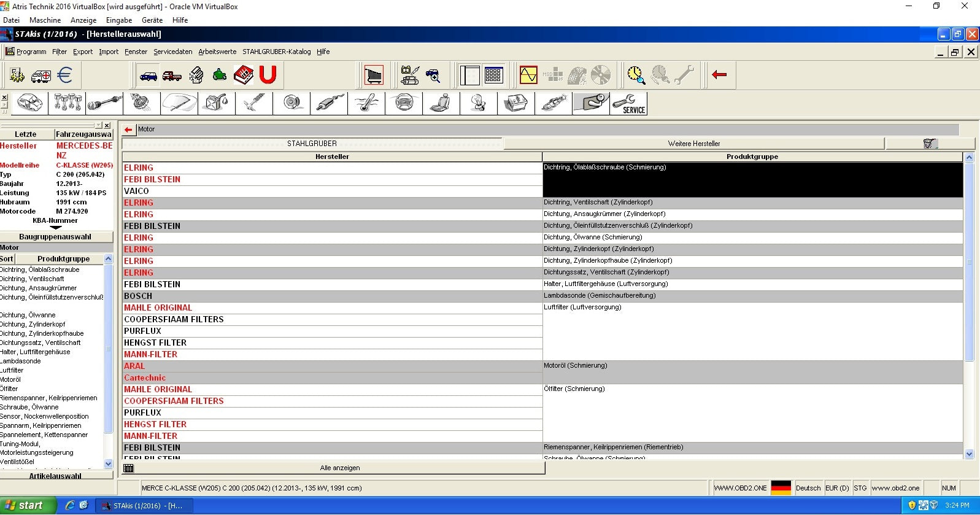Click the clock with magnifier icon
The height and width of the screenshot is (515, 980).
[x=636, y=76]
